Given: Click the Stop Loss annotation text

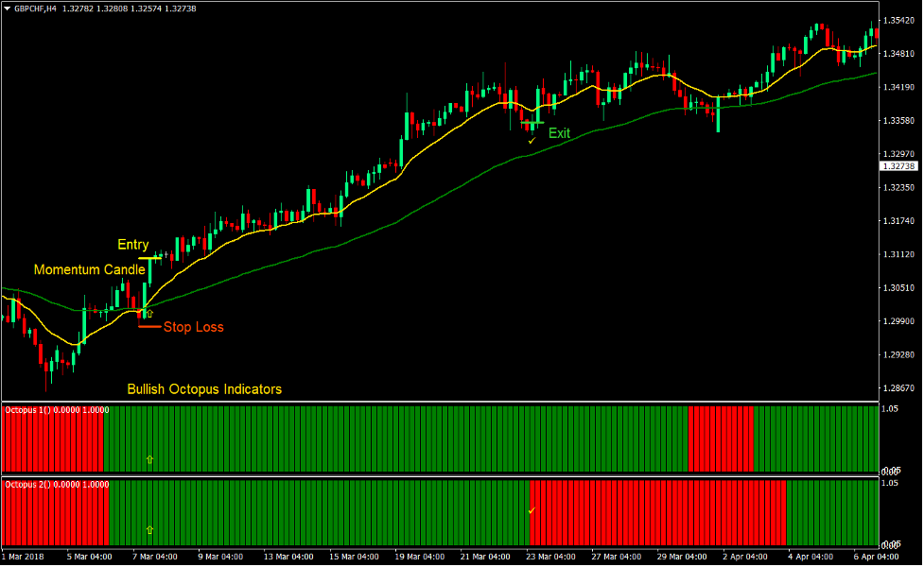Looking at the screenshot, I should (193, 327).
